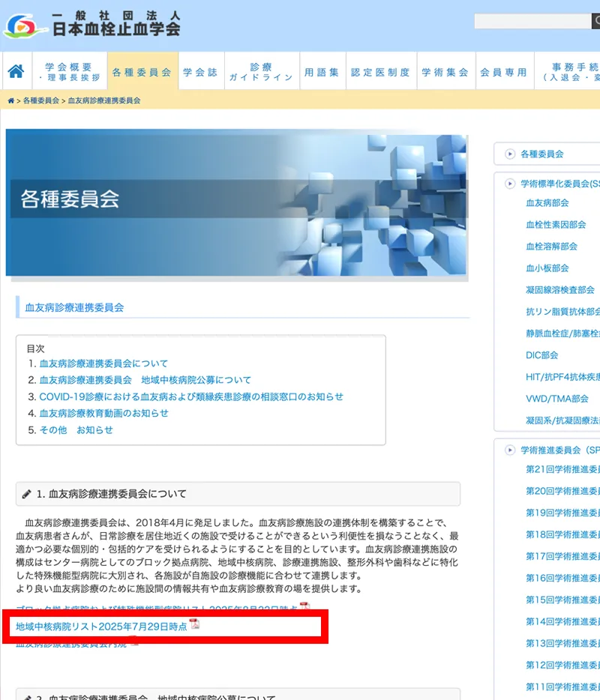This screenshot has height=700, width=600.
Task: Open COVID-19診療 相談窓口 contents link
Action: [x=191, y=396]
